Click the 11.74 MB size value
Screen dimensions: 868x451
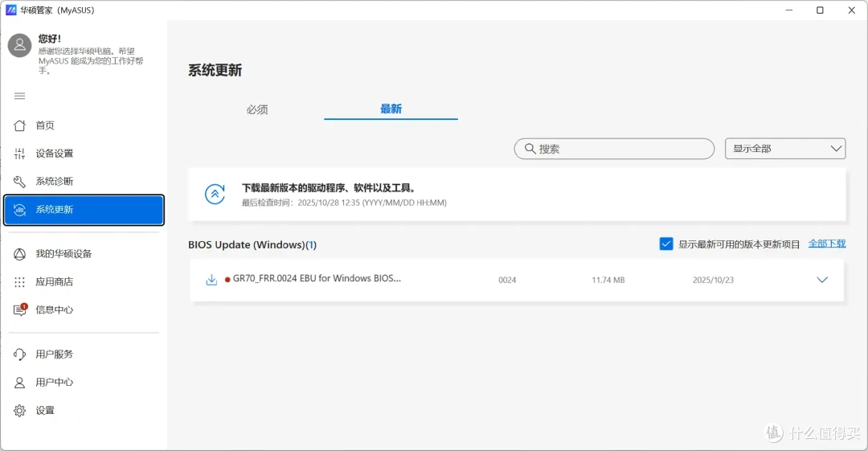pos(608,280)
